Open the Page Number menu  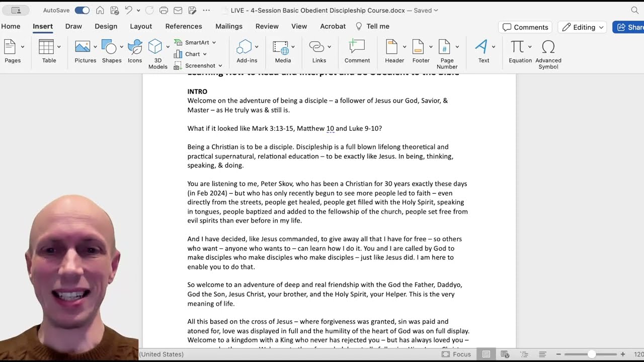(447, 54)
